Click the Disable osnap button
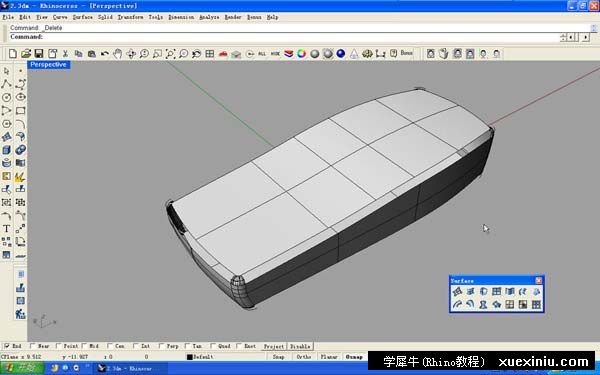This screenshot has width=600, height=375. point(300,346)
